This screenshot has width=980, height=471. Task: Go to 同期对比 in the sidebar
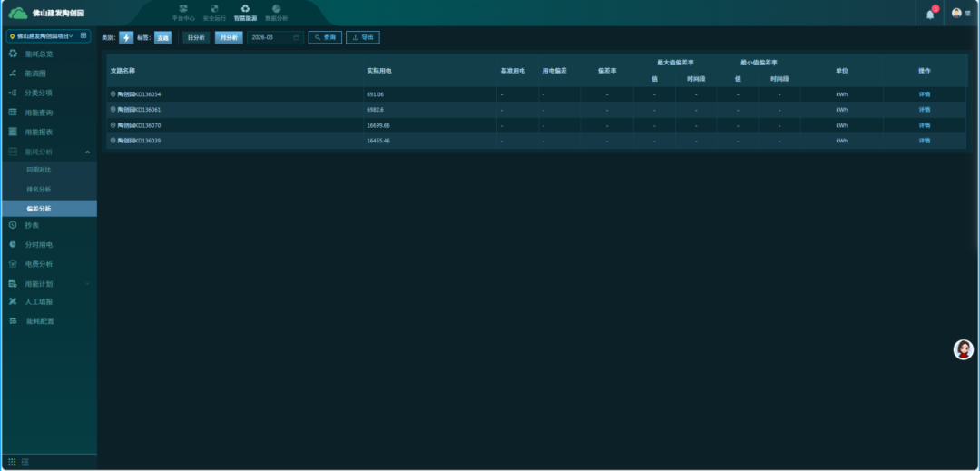point(39,170)
